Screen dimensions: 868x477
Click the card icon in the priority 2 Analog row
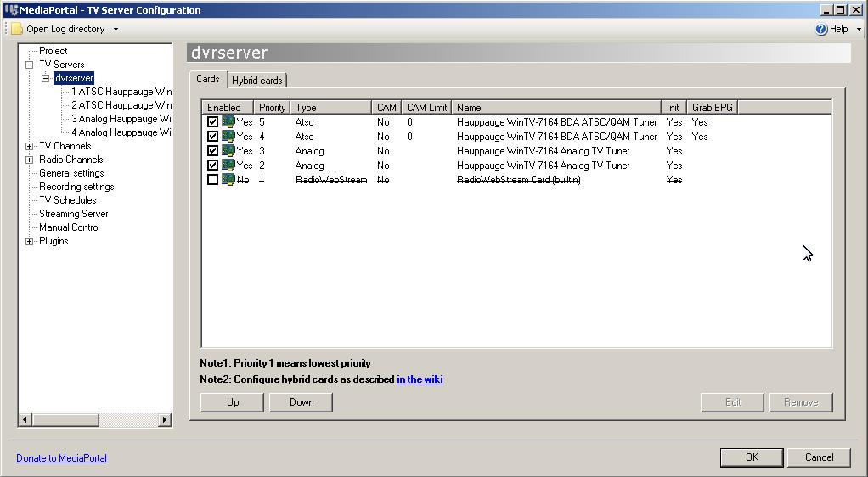coord(228,166)
